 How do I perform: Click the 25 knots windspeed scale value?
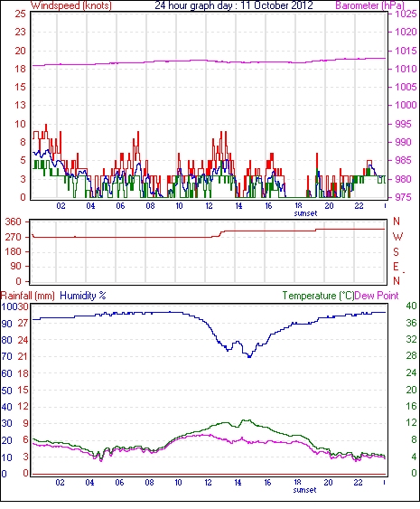[x=20, y=14]
